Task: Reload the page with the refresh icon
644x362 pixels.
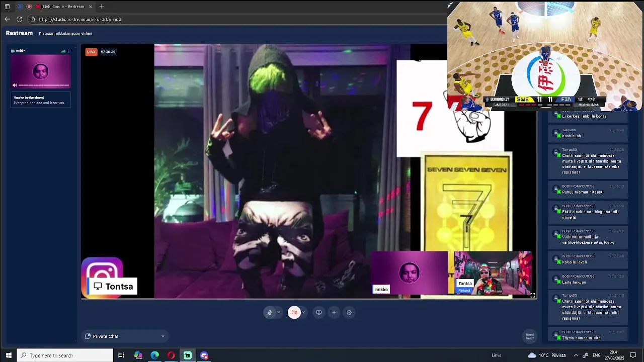Action: [x=19, y=19]
